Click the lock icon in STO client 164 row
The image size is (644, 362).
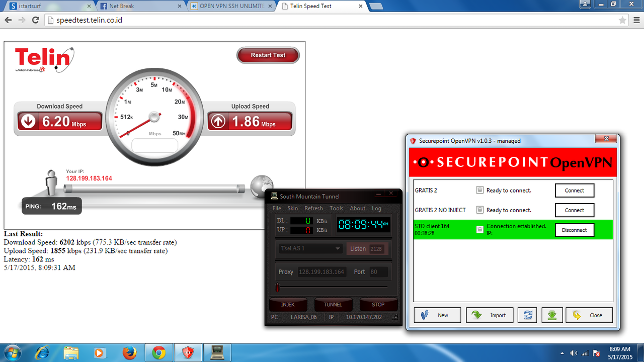[480, 229]
